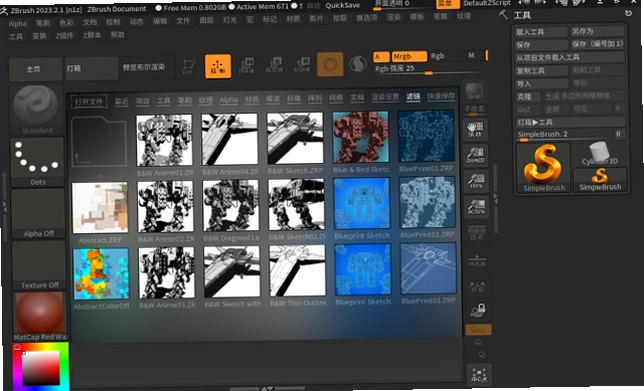Open the 文件 file menu

pyautogui.click(x=183, y=20)
